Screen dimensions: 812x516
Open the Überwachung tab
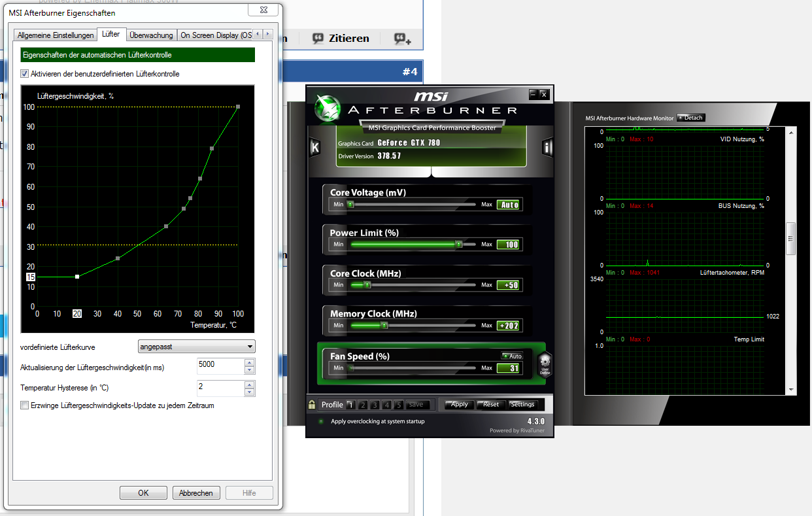[151, 35]
